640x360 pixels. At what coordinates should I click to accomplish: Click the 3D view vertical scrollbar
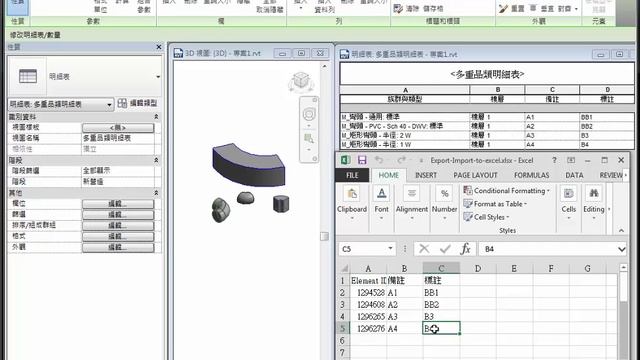click(x=324, y=210)
